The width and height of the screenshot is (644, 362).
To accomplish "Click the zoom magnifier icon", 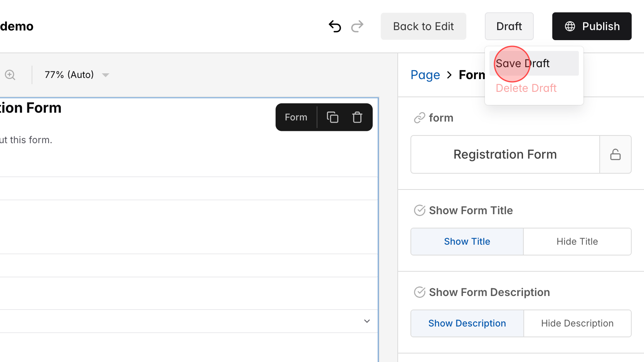I will click(10, 74).
